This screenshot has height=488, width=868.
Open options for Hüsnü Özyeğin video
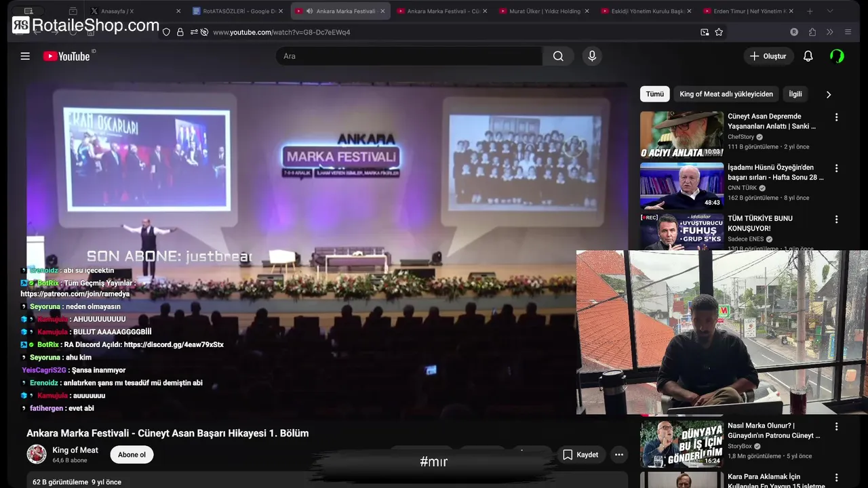tap(836, 168)
